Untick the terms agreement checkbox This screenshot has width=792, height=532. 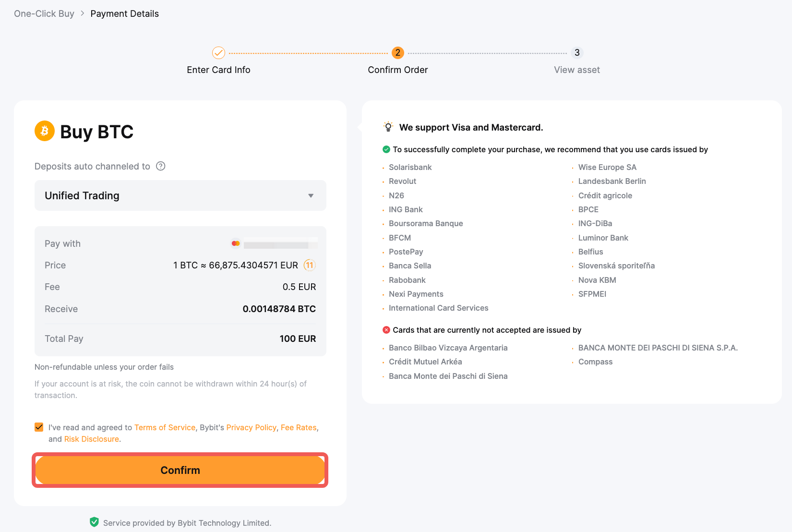[x=39, y=427]
